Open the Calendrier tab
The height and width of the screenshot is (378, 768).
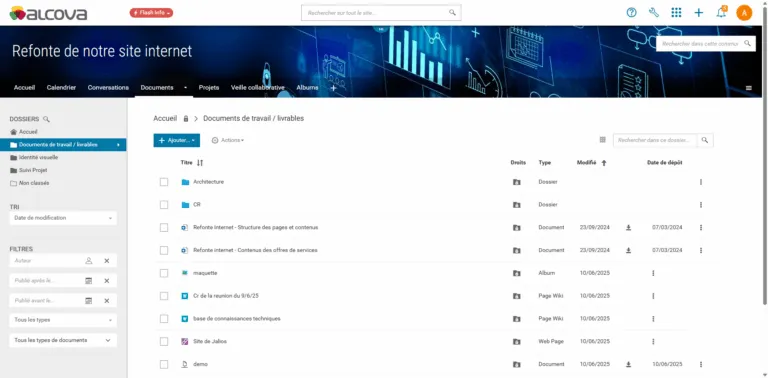(x=61, y=88)
